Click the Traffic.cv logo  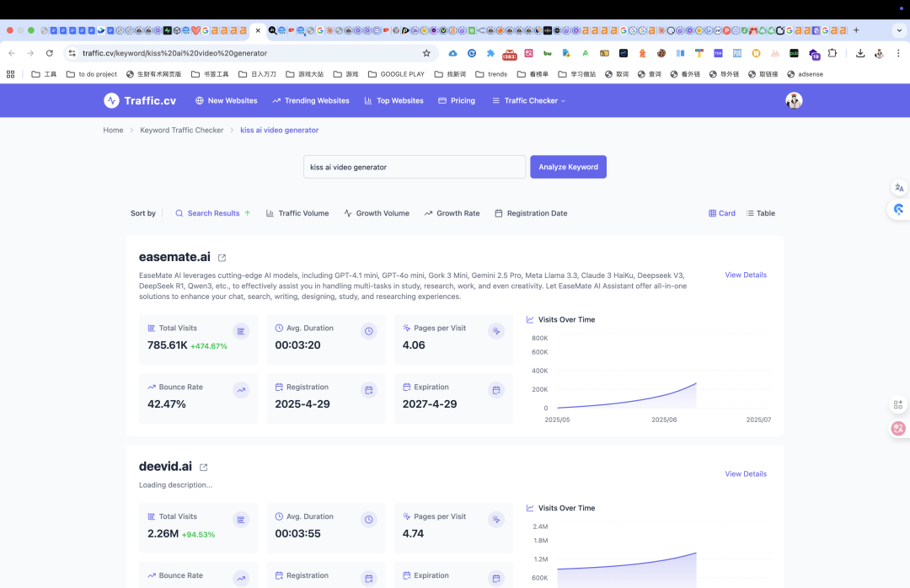[140, 100]
